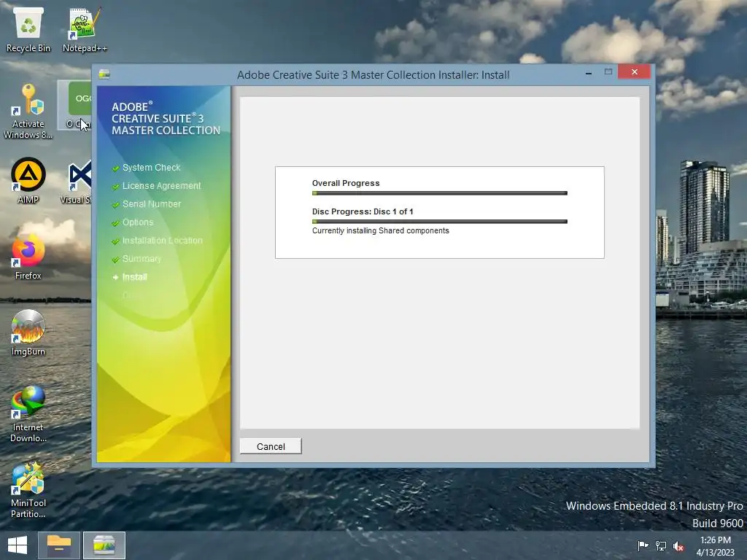Select the Serial Number step

(152, 204)
